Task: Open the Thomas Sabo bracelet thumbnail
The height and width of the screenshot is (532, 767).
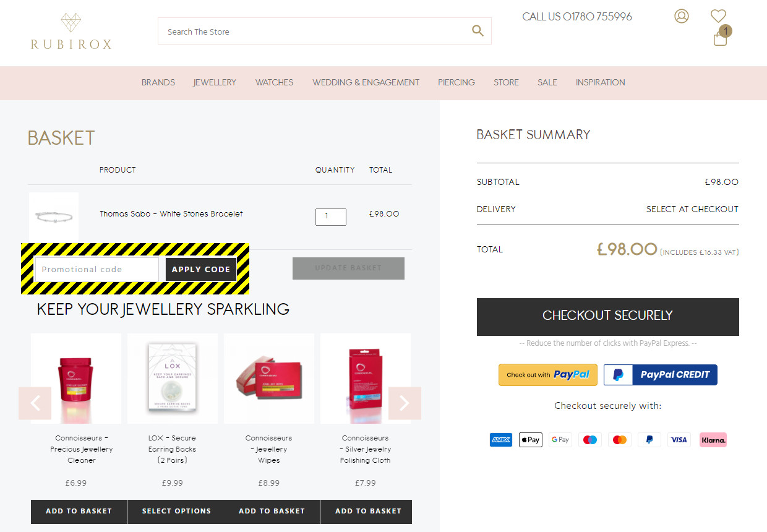Action: tap(54, 217)
